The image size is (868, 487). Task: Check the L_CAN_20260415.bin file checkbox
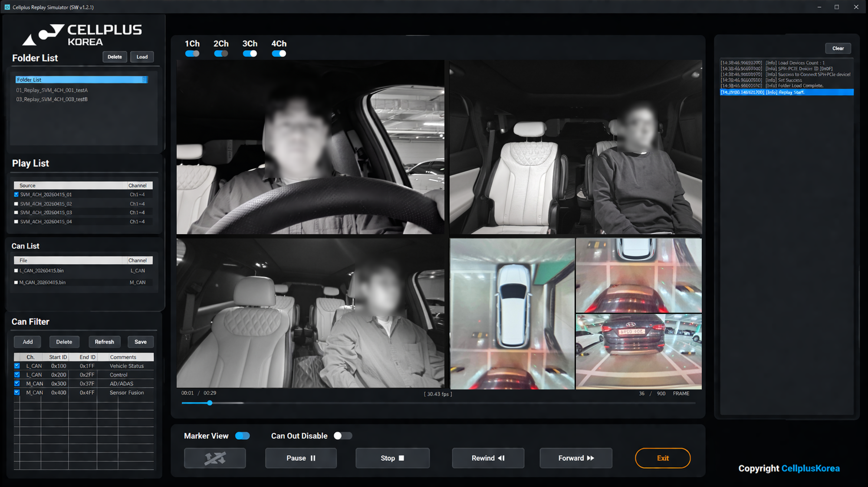[16, 271]
